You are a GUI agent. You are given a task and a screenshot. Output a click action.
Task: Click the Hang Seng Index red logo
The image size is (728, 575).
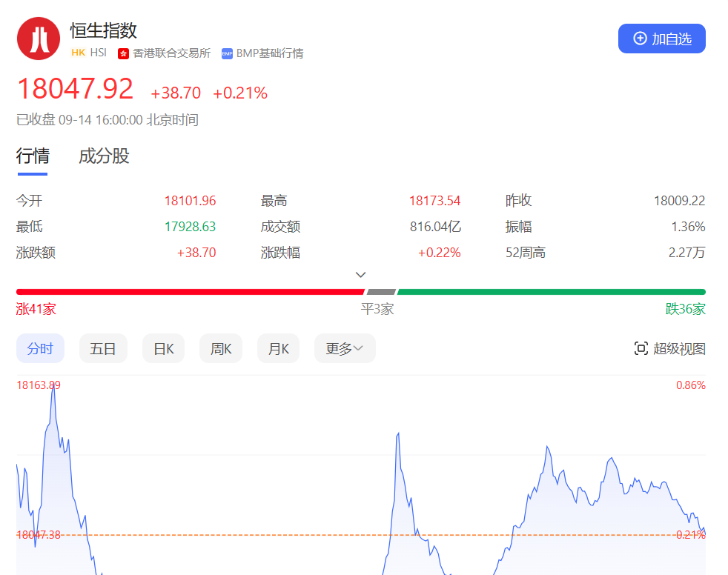39,39
